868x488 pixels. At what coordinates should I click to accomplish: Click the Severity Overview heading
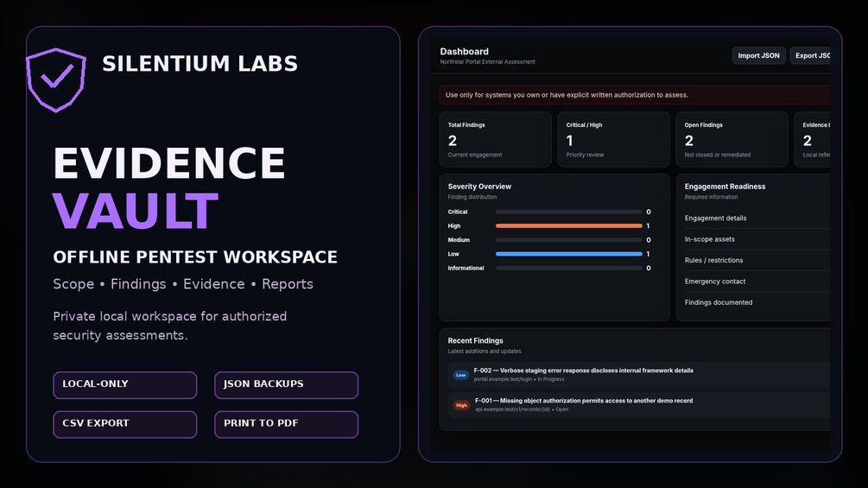[x=479, y=187]
